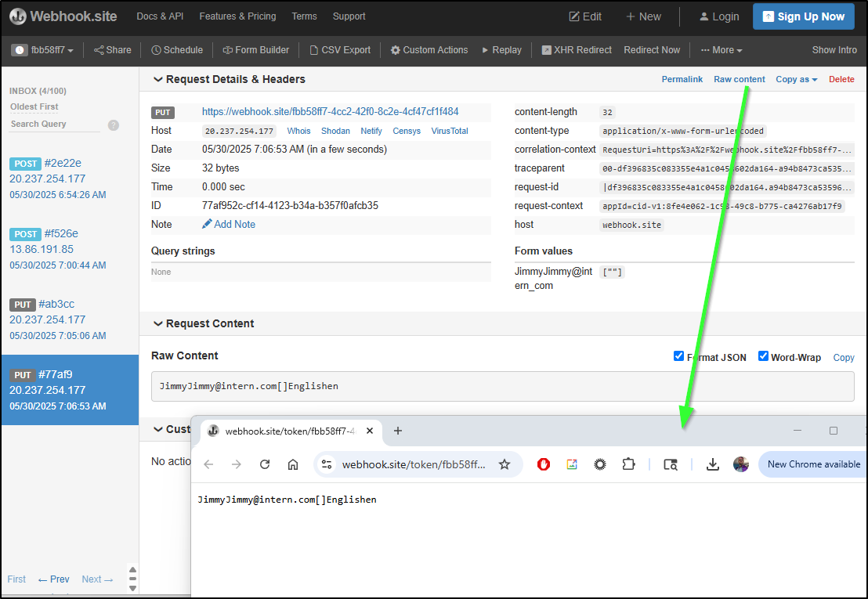
Task: Click Prev pagination link
Action: pos(54,579)
